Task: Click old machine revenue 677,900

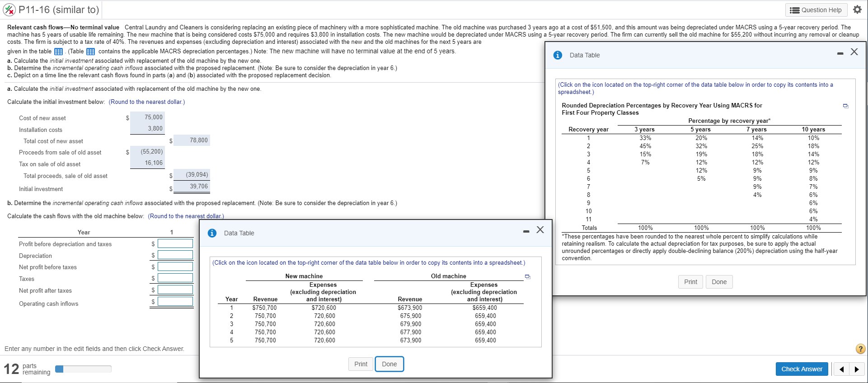Action: coord(410,332)
